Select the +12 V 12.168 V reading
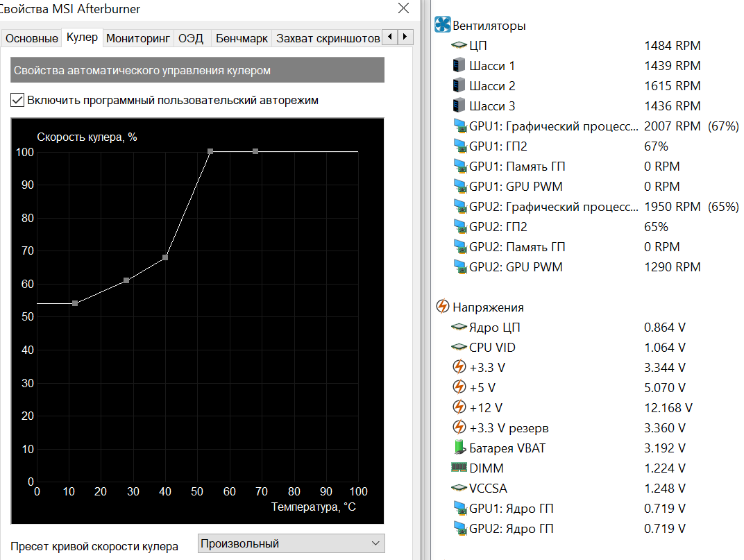This screenshot has height=560, width=744. pyautogui.click(x=668, y=407)
